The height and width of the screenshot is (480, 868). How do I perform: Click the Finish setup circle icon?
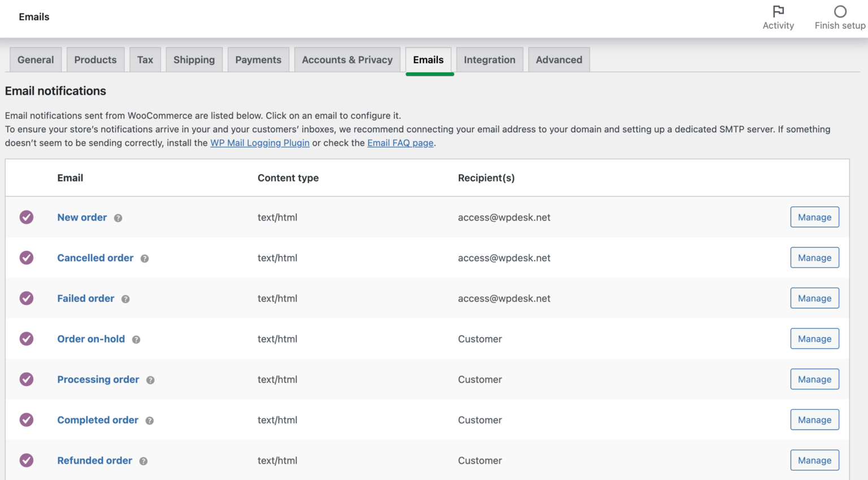coord(840,10)
